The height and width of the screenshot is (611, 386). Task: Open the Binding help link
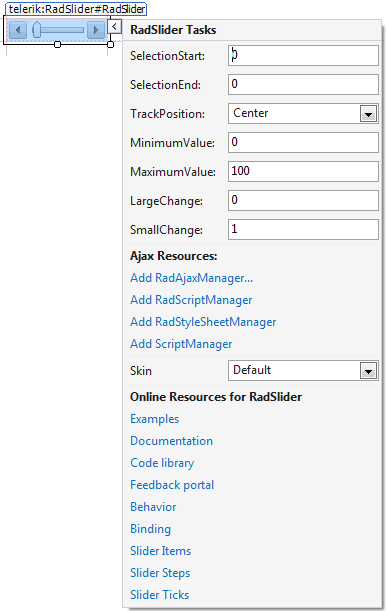coord(150,529)
